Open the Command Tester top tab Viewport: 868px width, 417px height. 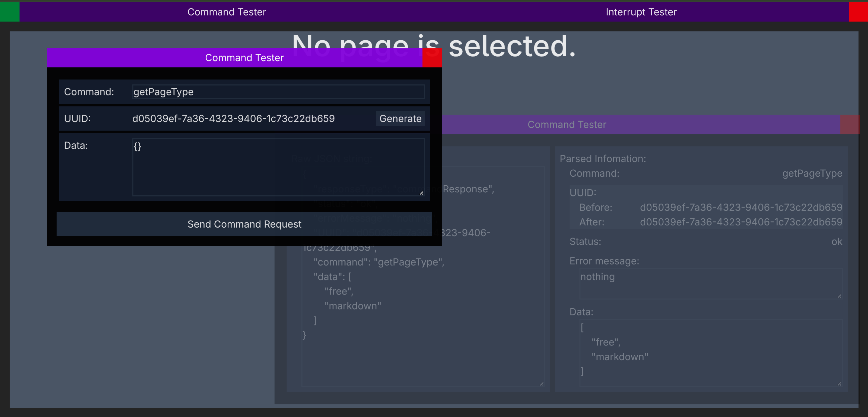(x=227, y=12)
